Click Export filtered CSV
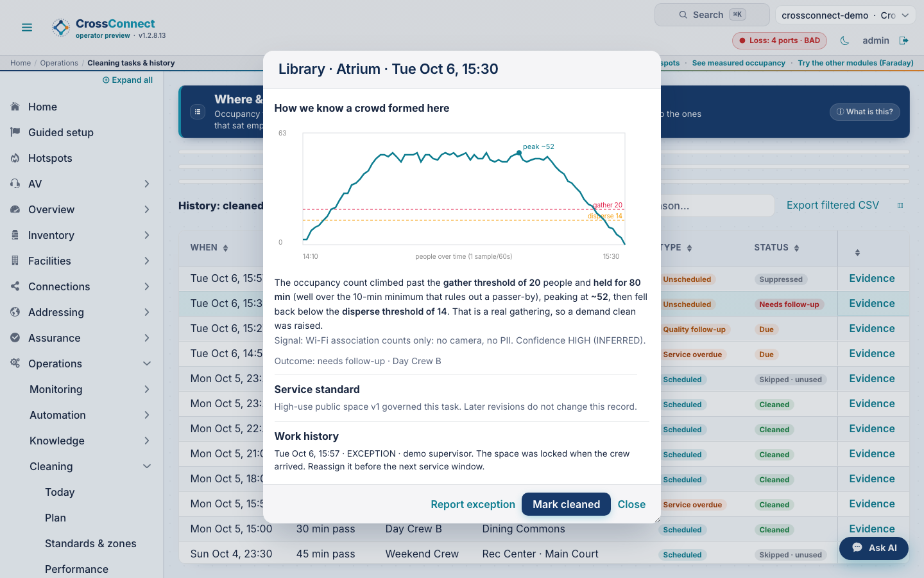924x578 pixels. pos(833,206)
